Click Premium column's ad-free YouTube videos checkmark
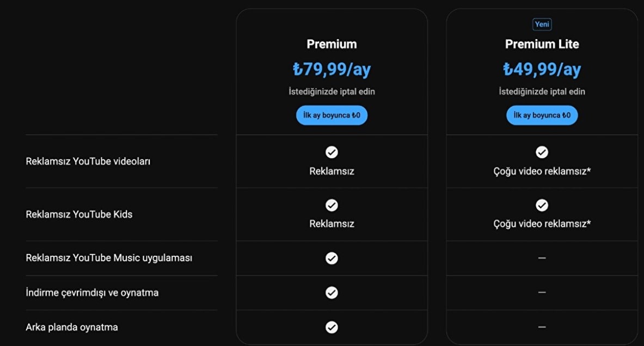 (x=332, y=152)
